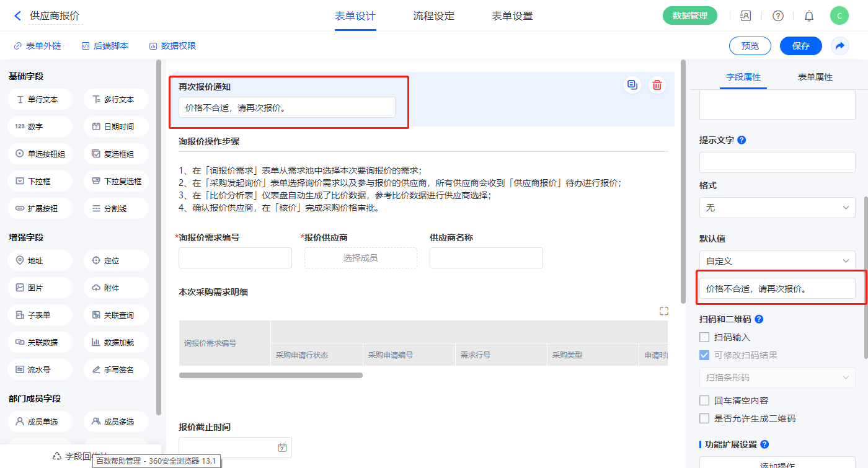Toggle the 回车清空内容 checkbox
Viewport: 868px width, 468px height.
coord(704,400)
